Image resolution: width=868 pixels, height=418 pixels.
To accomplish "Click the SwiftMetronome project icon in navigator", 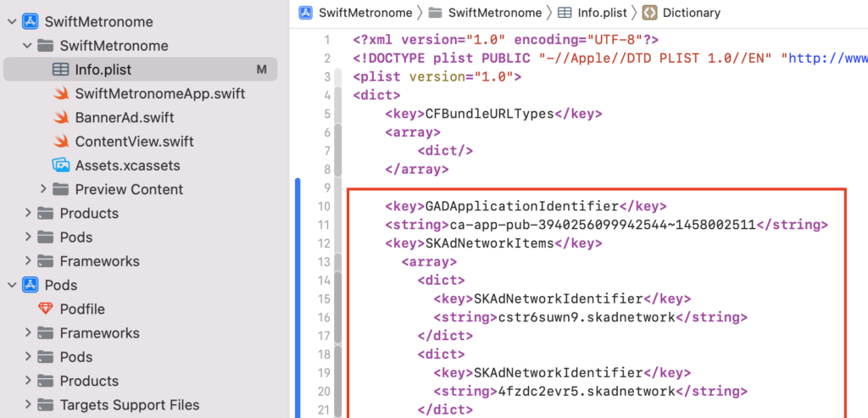I will pyautogui.click(x=30, y=21).
